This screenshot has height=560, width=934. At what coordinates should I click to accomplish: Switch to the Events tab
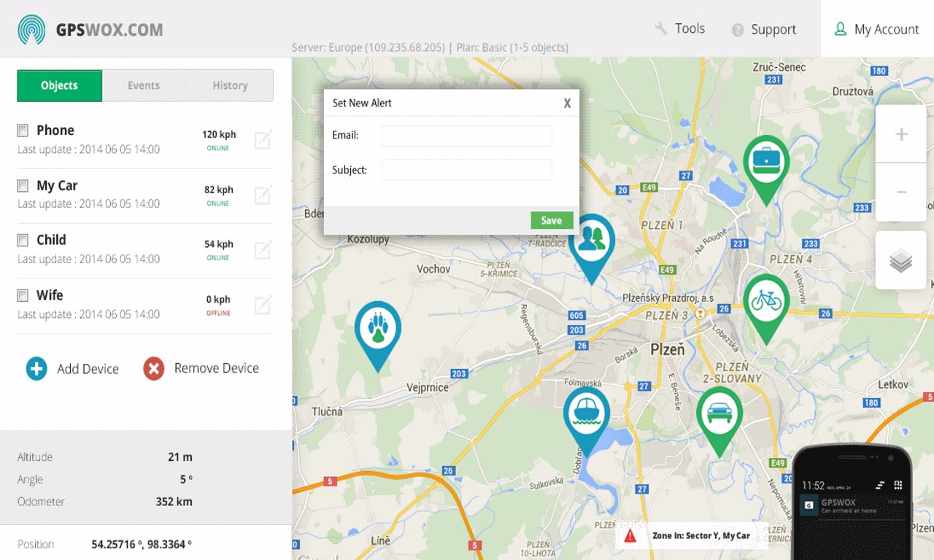tap(144, 85)
